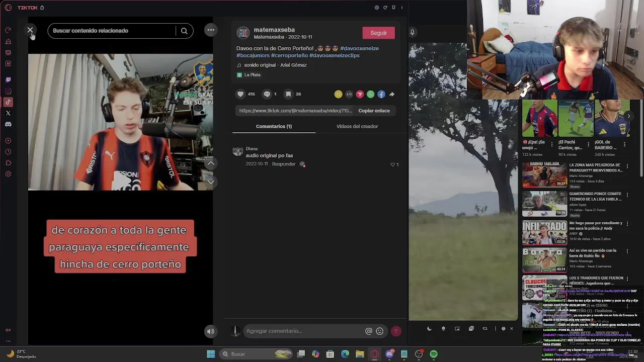Open TikTok panel three-dot menu
The width and height of the screenshot is (644, 362).
(x=401, y=8)
